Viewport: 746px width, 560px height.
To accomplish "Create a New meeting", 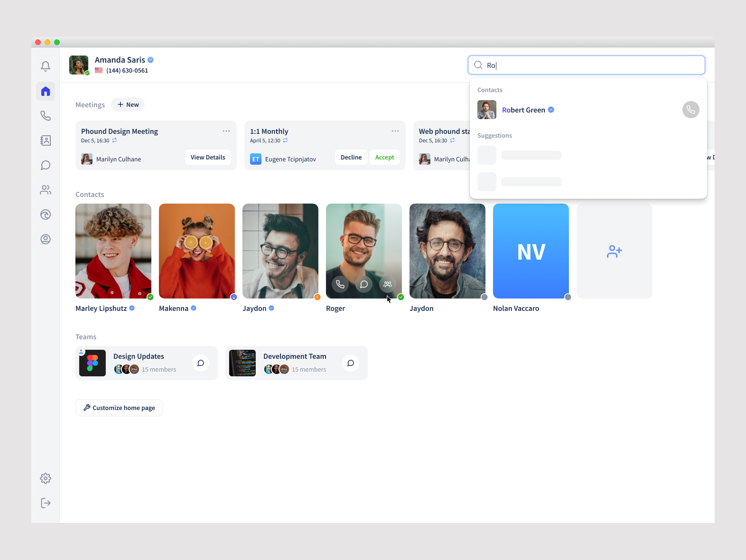I will pyautogui.click(x=128, y=104).
